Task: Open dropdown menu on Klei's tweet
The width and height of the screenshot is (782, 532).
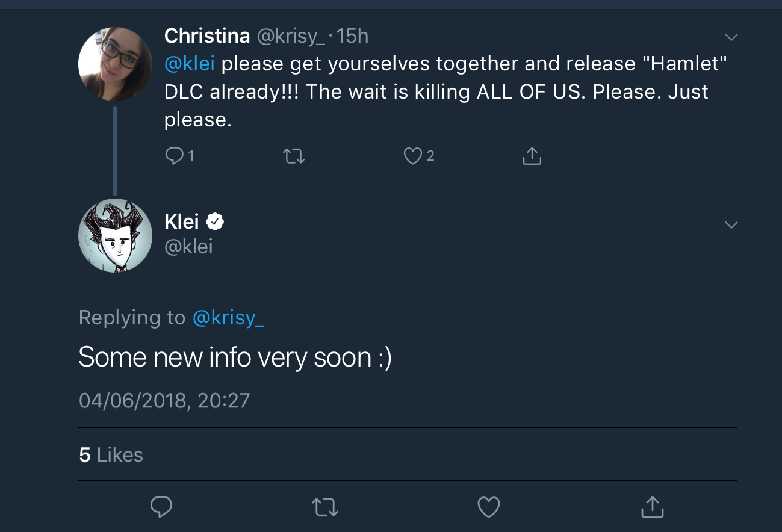Action: point(731,225)
